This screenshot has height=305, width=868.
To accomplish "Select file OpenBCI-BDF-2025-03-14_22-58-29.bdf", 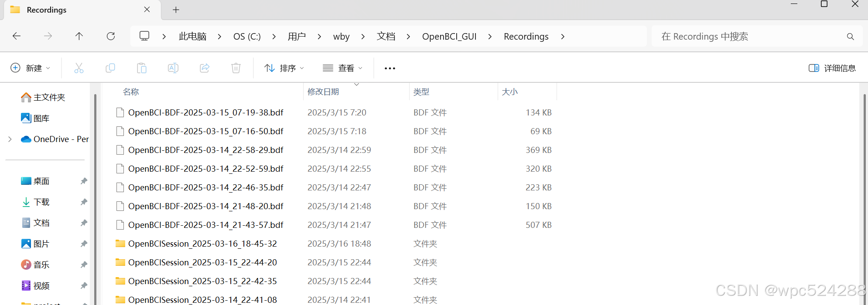I will (x=205, y=150).
